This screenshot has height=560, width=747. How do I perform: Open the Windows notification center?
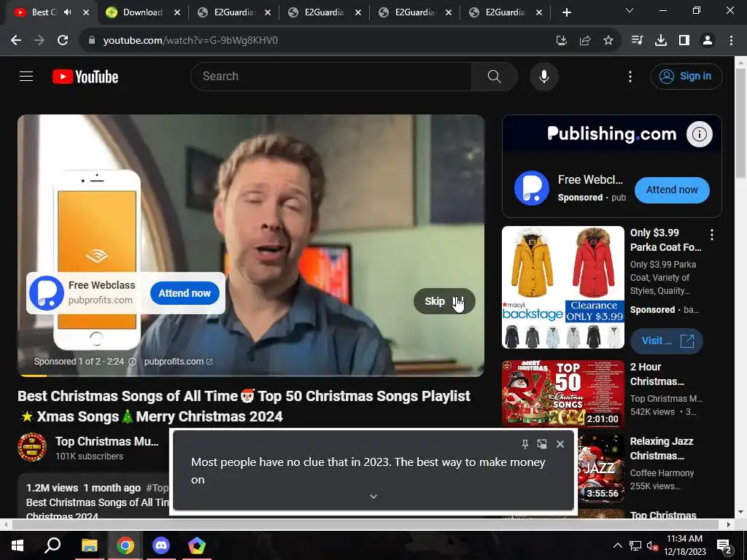(x=724, y=546)
